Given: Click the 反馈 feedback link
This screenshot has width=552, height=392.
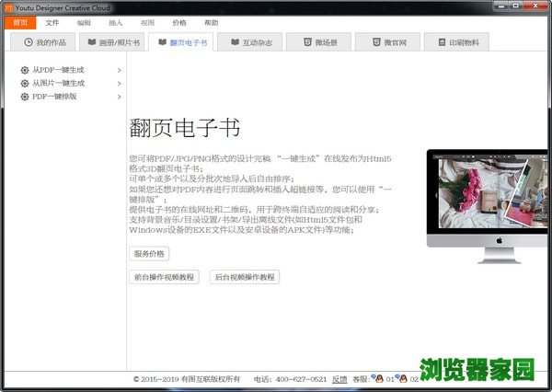Looking at the screenshot, I should (x=339, y=378).
